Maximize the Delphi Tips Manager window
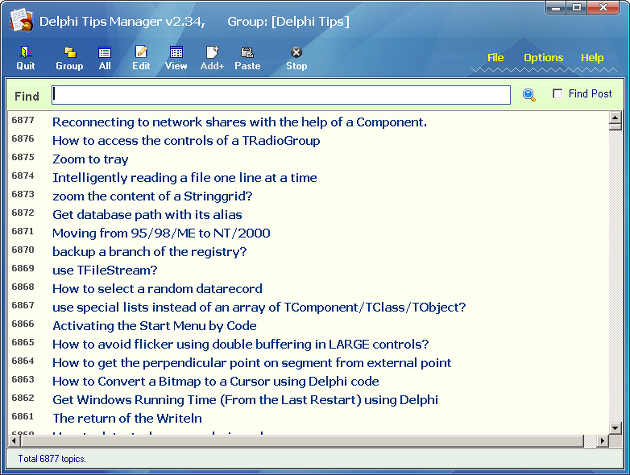Image resolution: width=630 pixels, height=475 pixels. [577, 8]
